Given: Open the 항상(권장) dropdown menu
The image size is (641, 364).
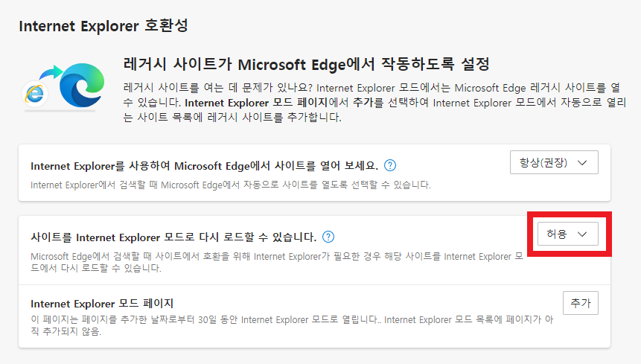Looking at the screenshot, I should tap(554, 162).
